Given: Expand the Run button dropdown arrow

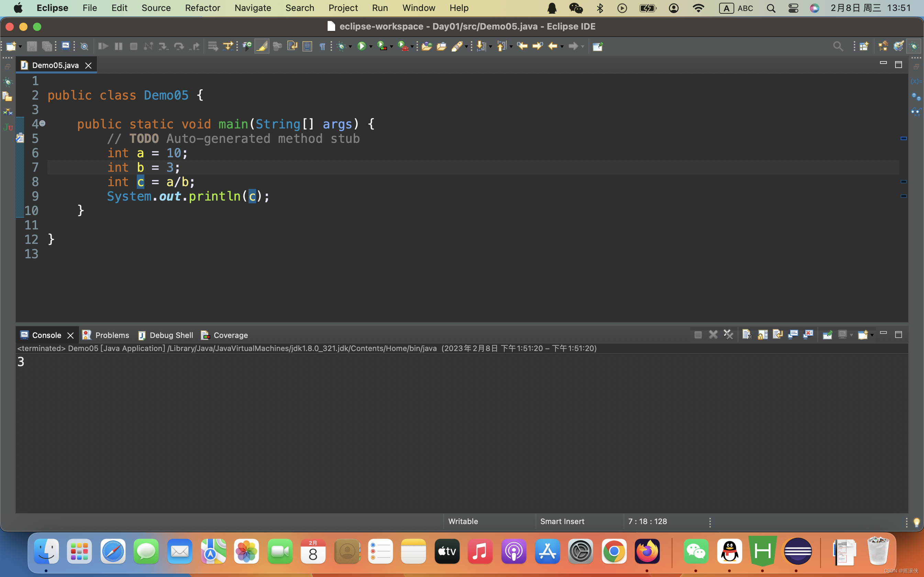Looking at the screenshot, I should pyautogui.click(x=371, y=47).
